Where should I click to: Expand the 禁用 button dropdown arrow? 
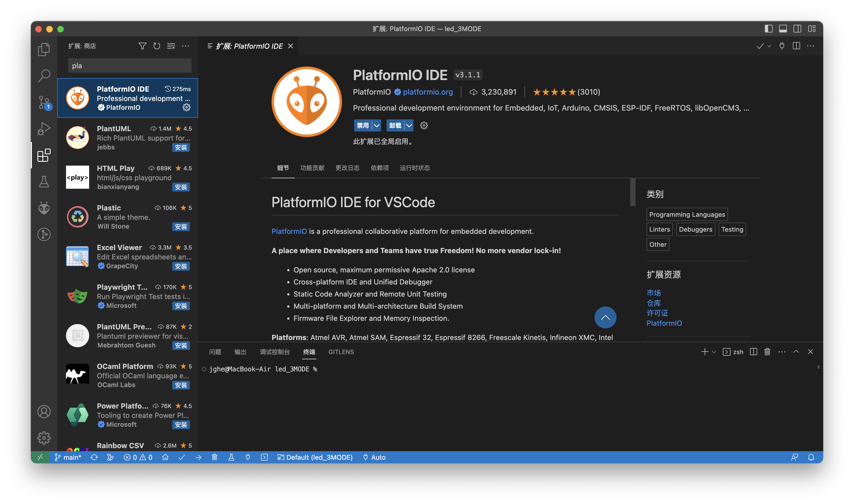[x=377, y=125]
